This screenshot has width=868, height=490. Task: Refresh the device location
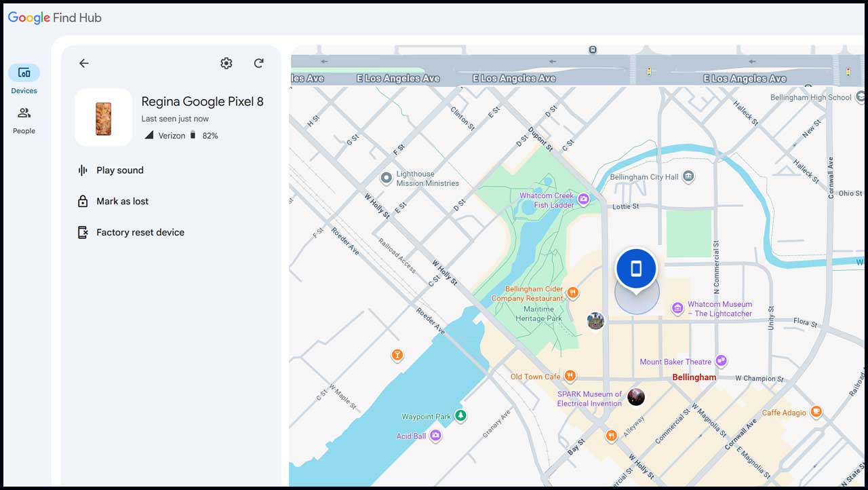coord(258,63)
